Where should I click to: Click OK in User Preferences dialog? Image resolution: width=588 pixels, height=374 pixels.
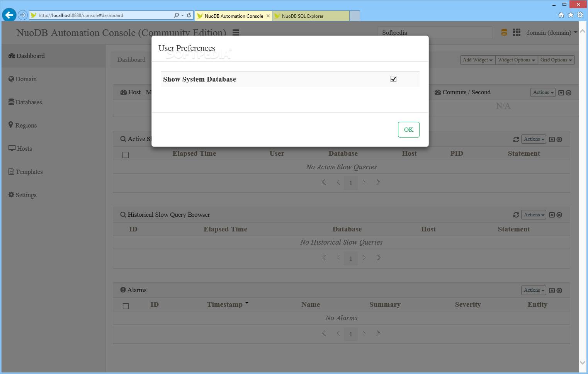[408, 129]
